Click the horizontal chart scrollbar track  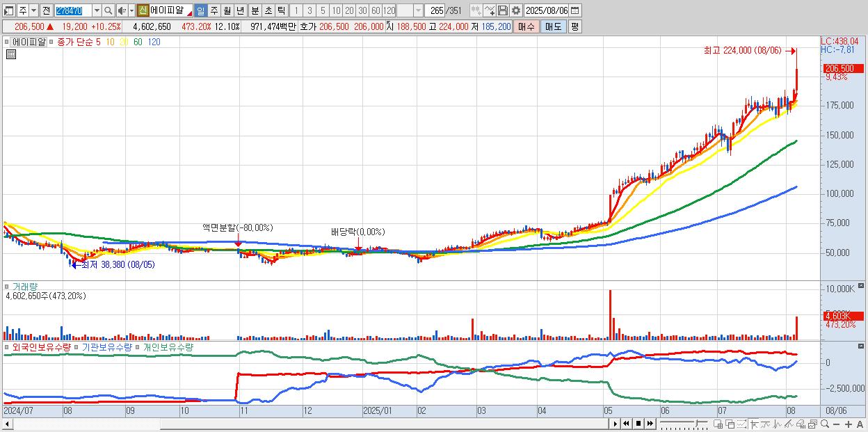tap(305, 424)
